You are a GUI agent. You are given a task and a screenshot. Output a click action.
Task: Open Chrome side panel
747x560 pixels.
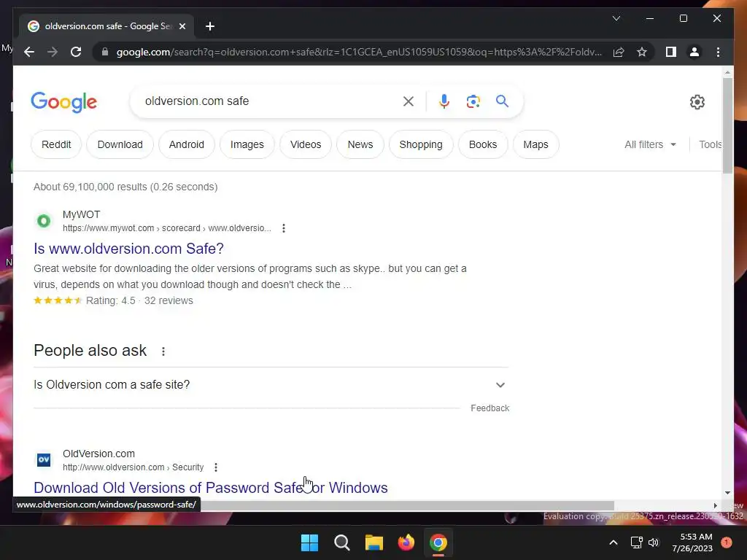point(671,52)
